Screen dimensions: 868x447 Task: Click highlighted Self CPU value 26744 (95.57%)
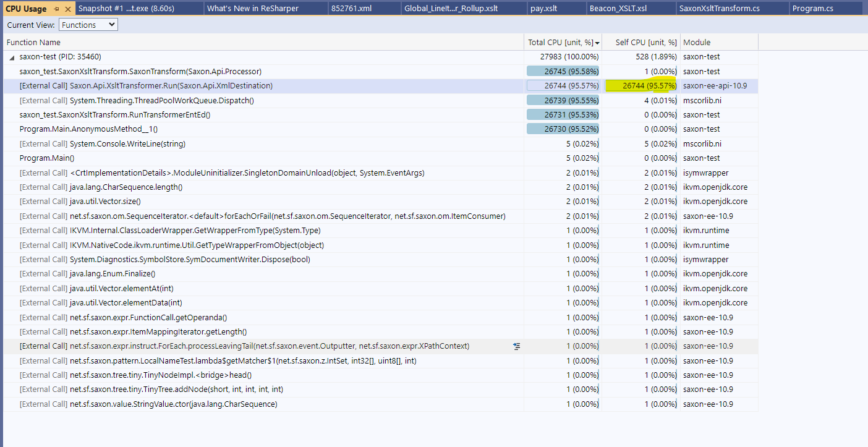[x=641, y=86]
